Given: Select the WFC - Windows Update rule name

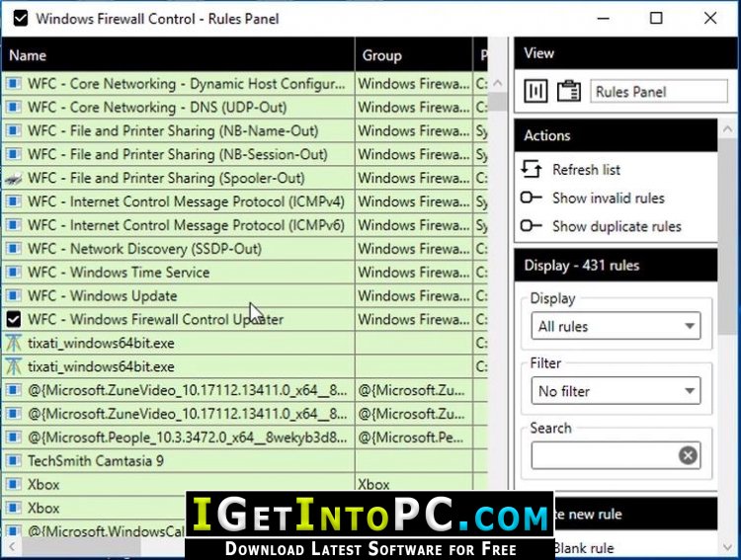Looking at the screenshot, I should [103, 296].
